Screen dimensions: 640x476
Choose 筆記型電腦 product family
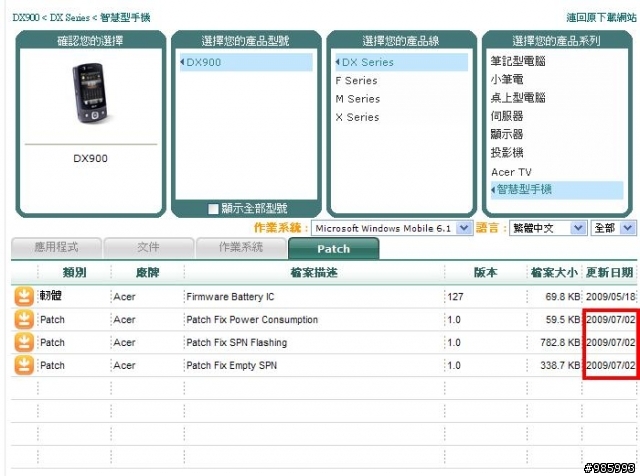click(x=518, y=61)
